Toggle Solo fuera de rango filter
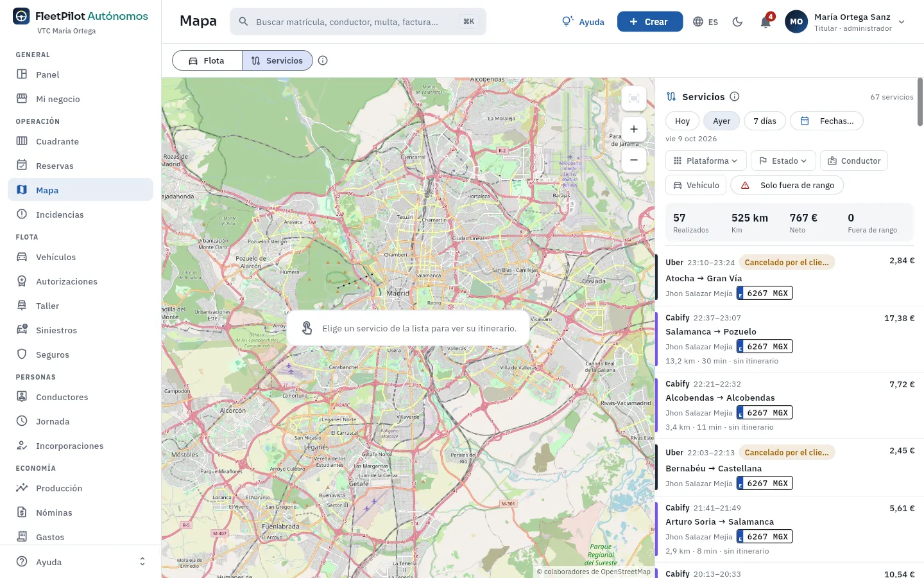The image size is (924, 578). coord(787,185)
